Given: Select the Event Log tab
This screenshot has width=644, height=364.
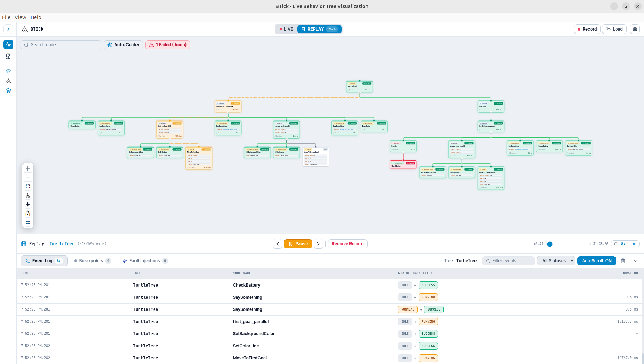Looking at the screenshot, I should (44, 261).
